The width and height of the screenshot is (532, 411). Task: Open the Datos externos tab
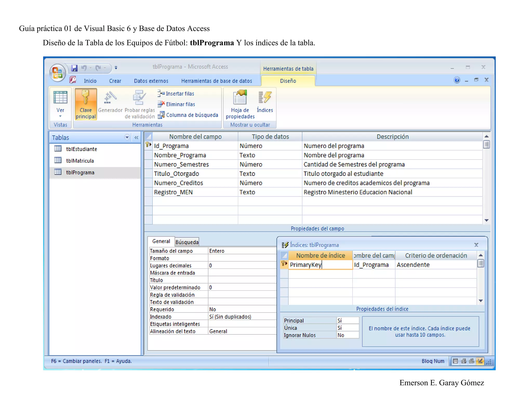(x=151, y=81)
